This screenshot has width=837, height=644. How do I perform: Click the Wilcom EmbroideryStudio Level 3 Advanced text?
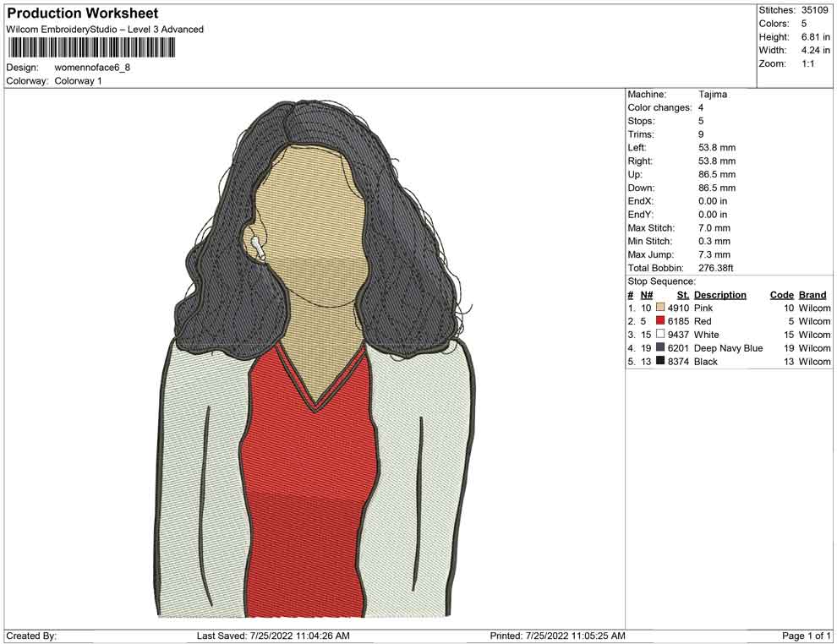coord(105,30)
